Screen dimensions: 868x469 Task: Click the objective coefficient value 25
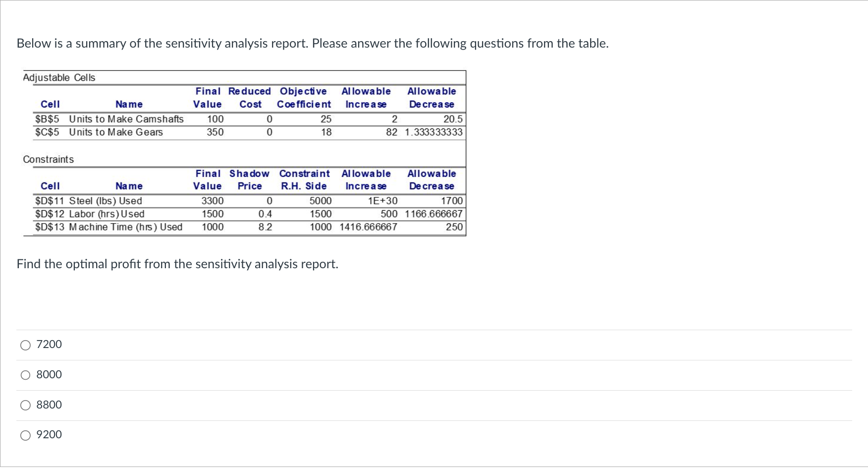pos(326,119)
